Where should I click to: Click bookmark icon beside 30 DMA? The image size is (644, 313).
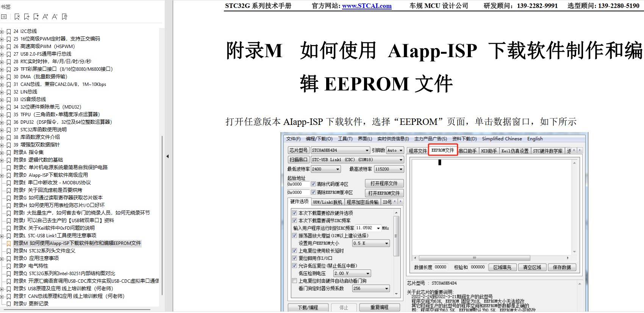(9, 77)
